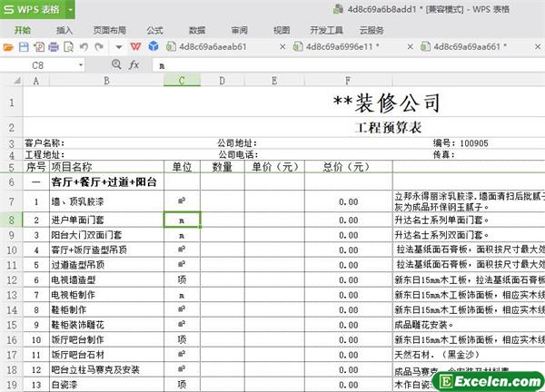The height and width of the screenshot is (392, 545).
Task: Select column C header
Action: click(182, 81)
